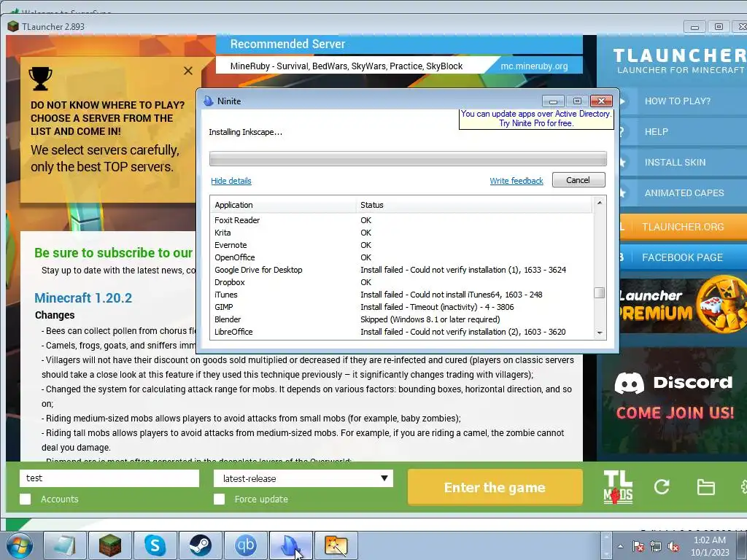
Task: Open HELP in TLauncher sidebar
Action: [x=683, y=131]
